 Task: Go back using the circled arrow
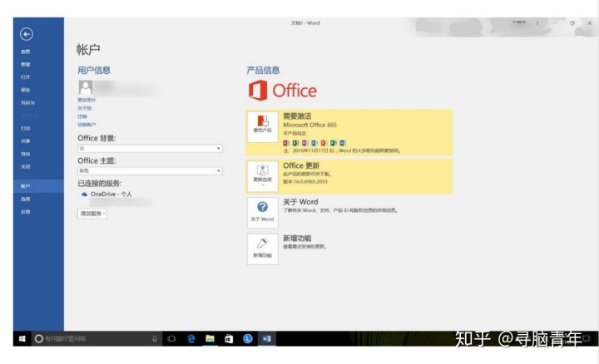(27, 34)
